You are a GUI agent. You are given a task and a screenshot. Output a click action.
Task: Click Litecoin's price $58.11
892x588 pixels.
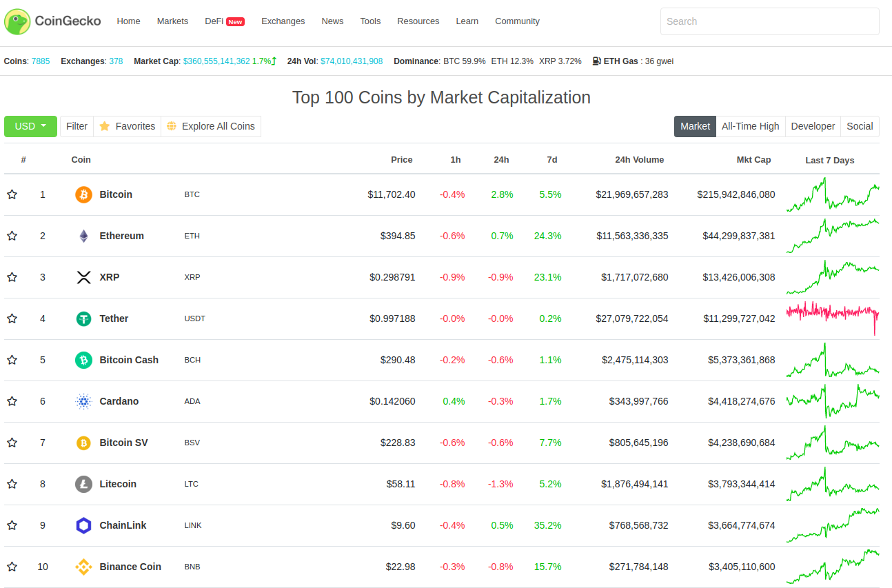[401, 484]
